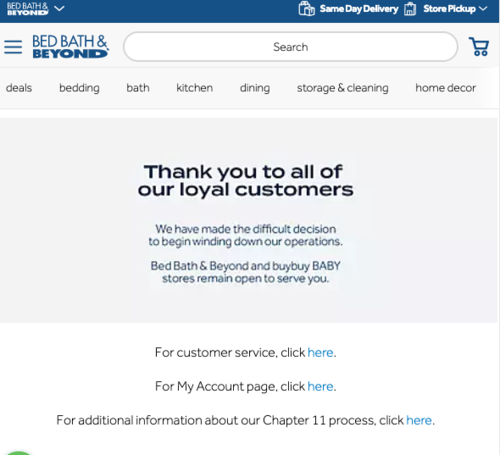
Task: Open the dining category
Action: (x=255, y=88)
